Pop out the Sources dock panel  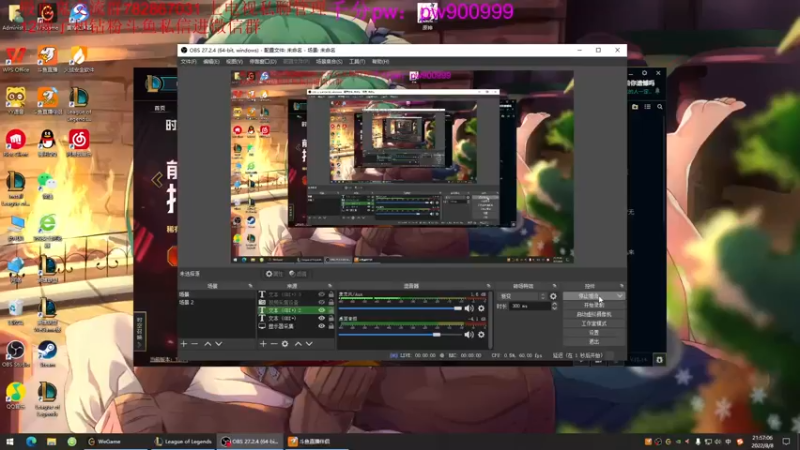click(x=330, y=286)
